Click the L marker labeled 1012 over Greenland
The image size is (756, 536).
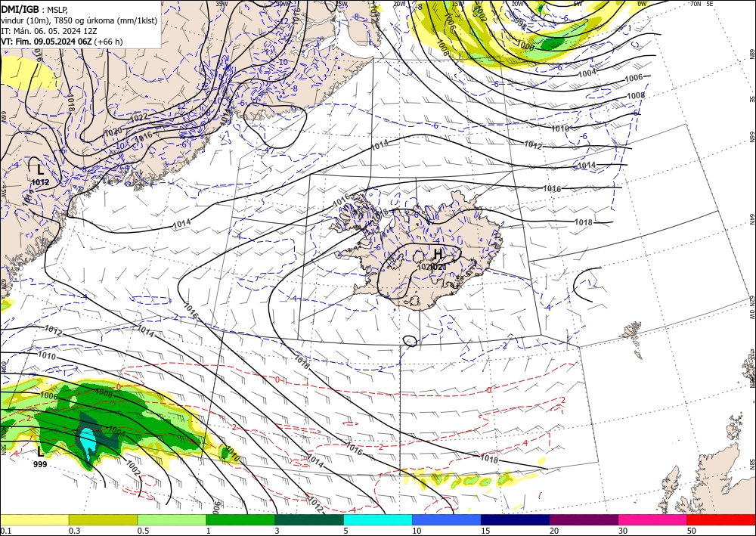point(40,169)
